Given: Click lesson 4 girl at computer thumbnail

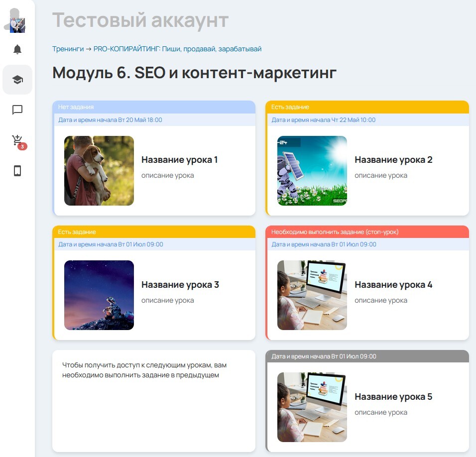Looking at the screenshot, I should pos(312,295).
